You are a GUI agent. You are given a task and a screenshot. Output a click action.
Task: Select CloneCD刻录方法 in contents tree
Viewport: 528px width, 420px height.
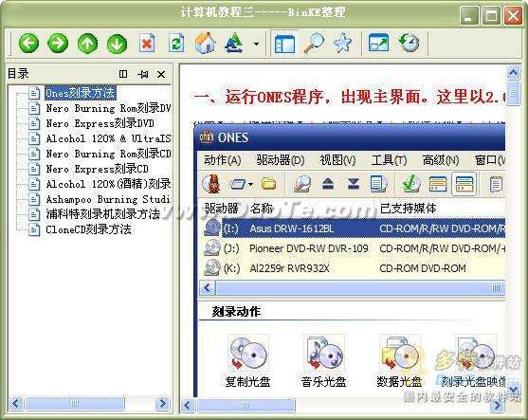coord(88,229)
